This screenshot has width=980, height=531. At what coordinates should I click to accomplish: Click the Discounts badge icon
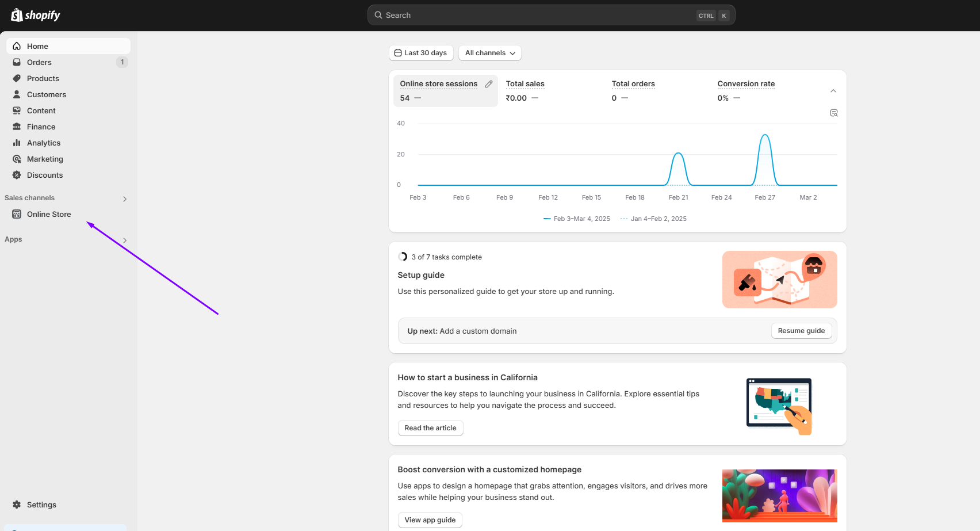(x=17, y=175)
